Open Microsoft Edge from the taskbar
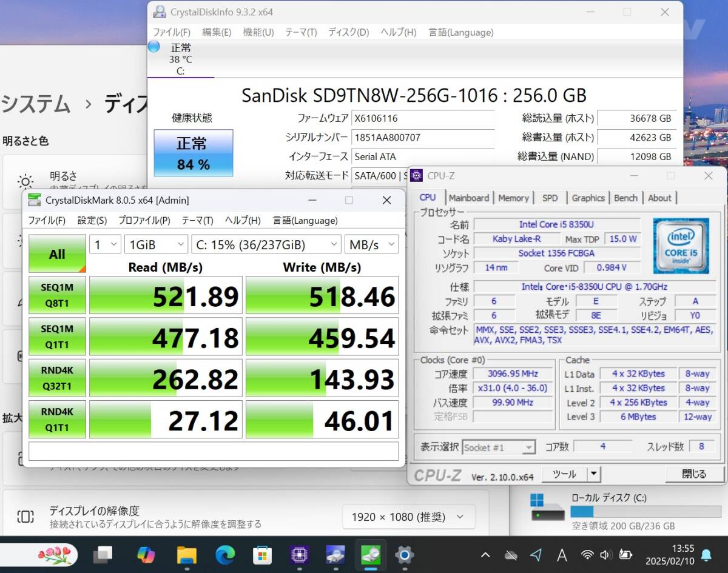Image resolution: width=728 pixels, height=573 pixels. (x=225, y=554)
